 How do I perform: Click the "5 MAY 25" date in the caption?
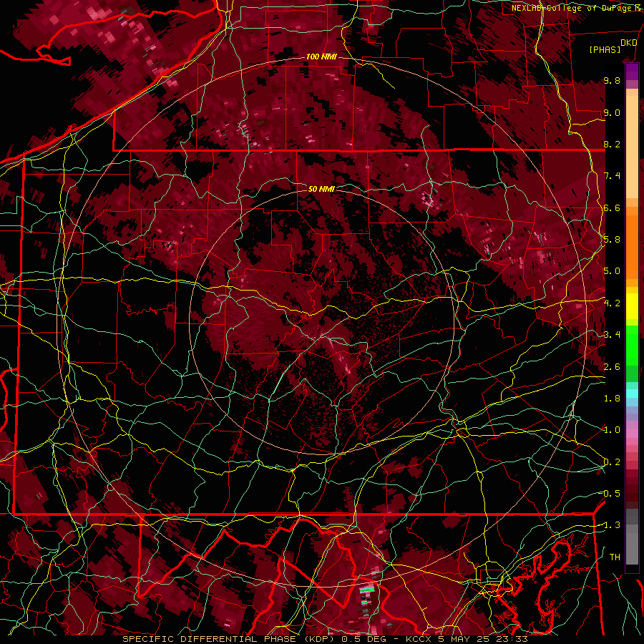pyautogui.click(x=462, y=639)
